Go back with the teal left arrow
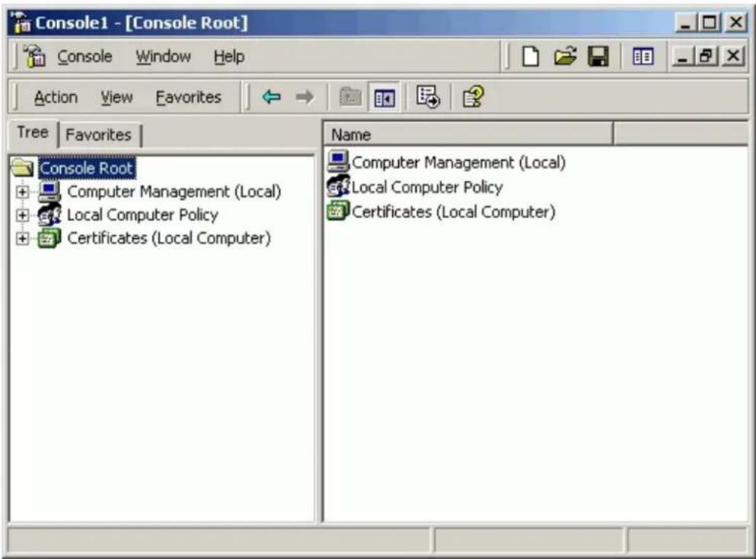 (272, 97)
